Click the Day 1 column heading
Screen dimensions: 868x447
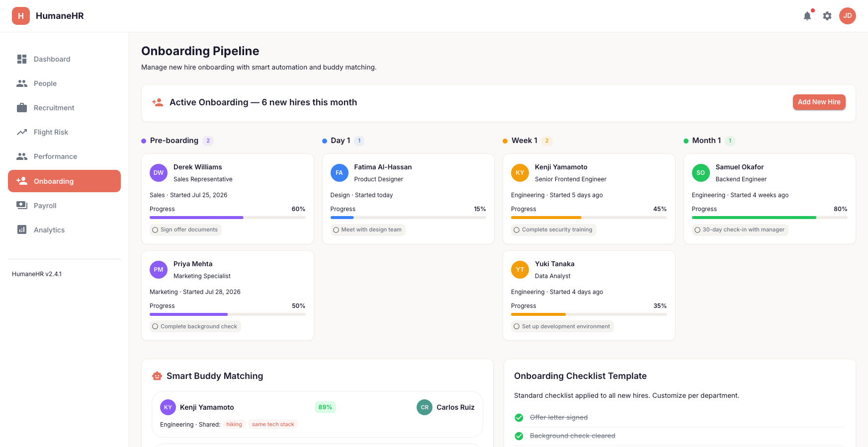click(341, 141)
